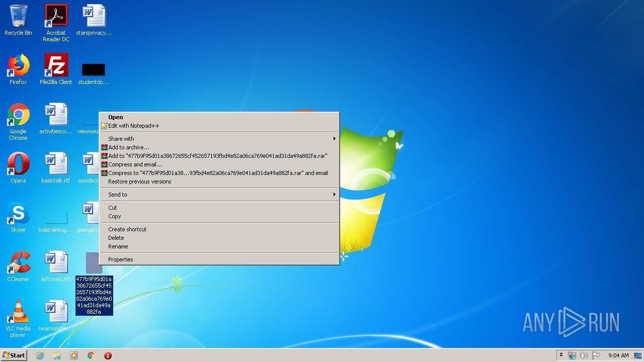This screenshot has width=644, height=362.
Task: Select the leftcross.rtf document icon
Action: tap(56, 266)
